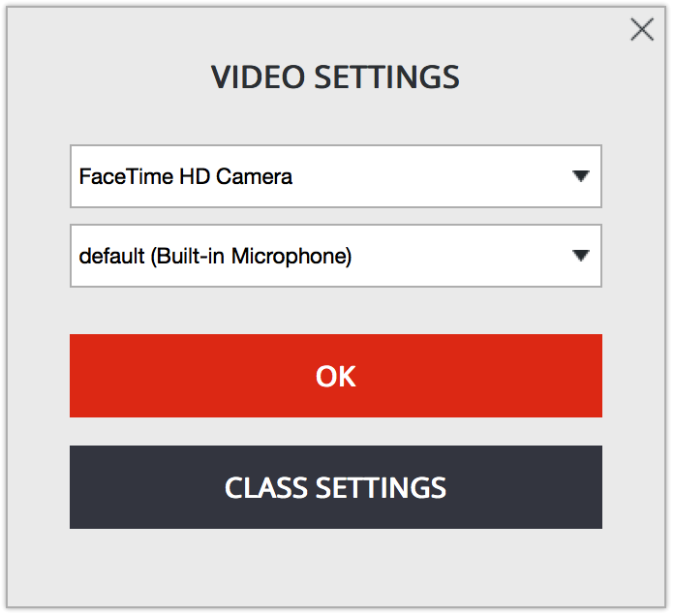Click the red OK button
Image resolution: width=674 pixels, height=616 pixels.
pos(336,376)
